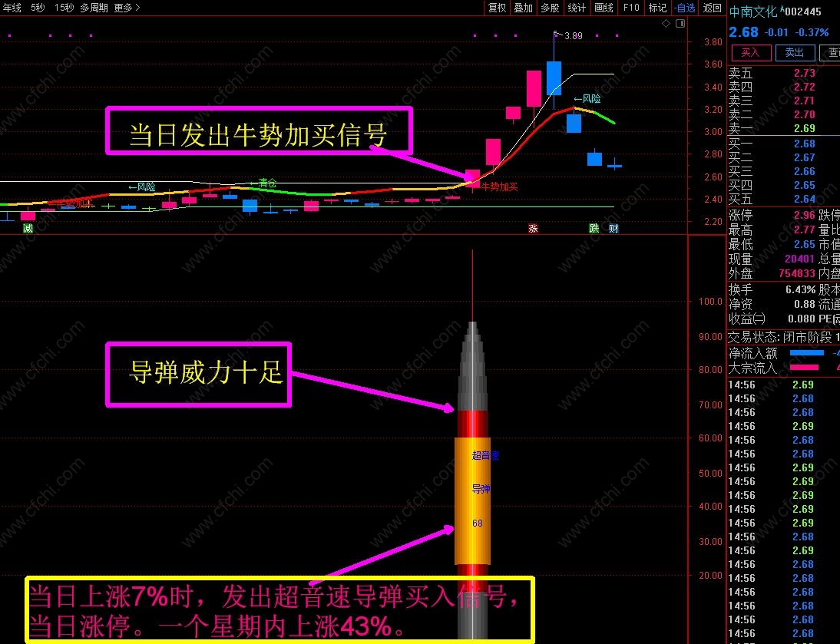Click the 最高 value 2.77
The image size is (840, 644).
804,230
